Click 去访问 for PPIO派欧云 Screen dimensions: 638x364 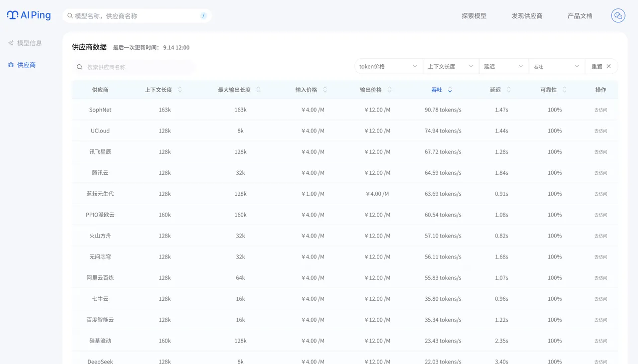601,215
